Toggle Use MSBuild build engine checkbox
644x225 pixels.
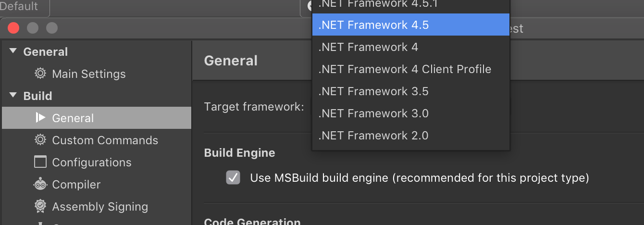tap(233, 178)
